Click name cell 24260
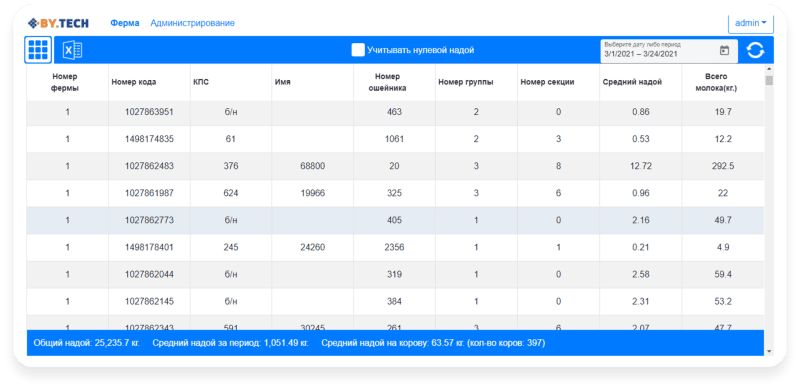 313,248
